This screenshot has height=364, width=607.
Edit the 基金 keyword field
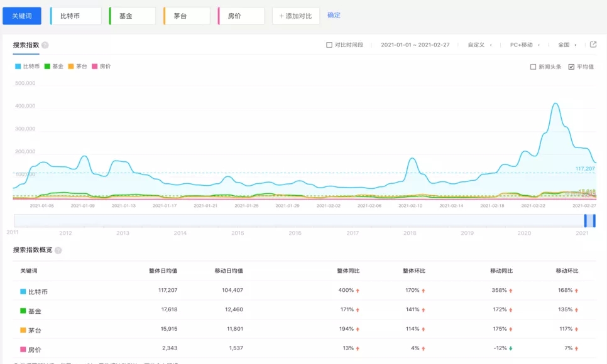pos(133,16)
